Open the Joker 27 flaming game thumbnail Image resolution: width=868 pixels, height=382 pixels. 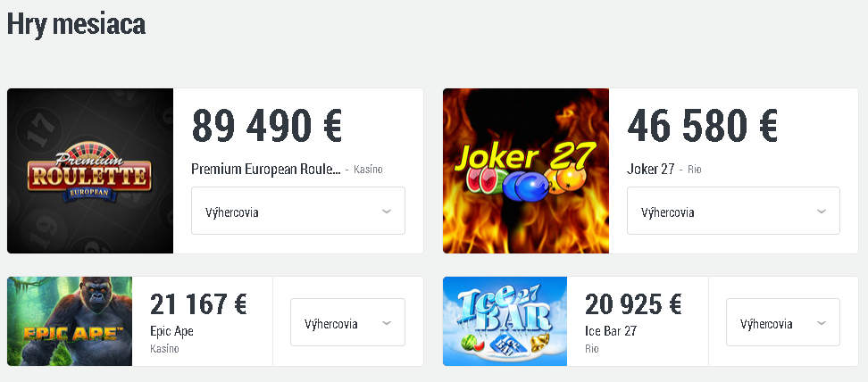pos(526,171)
